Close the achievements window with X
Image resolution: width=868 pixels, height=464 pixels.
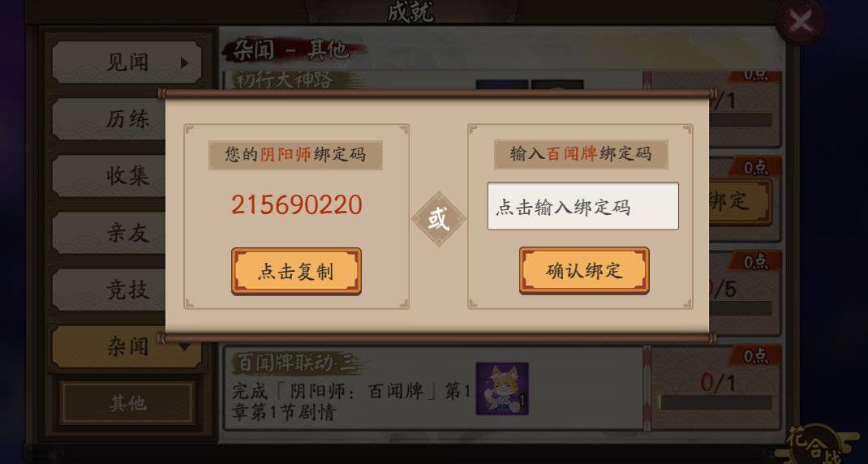pyautogui.click(x=801, y=22)
